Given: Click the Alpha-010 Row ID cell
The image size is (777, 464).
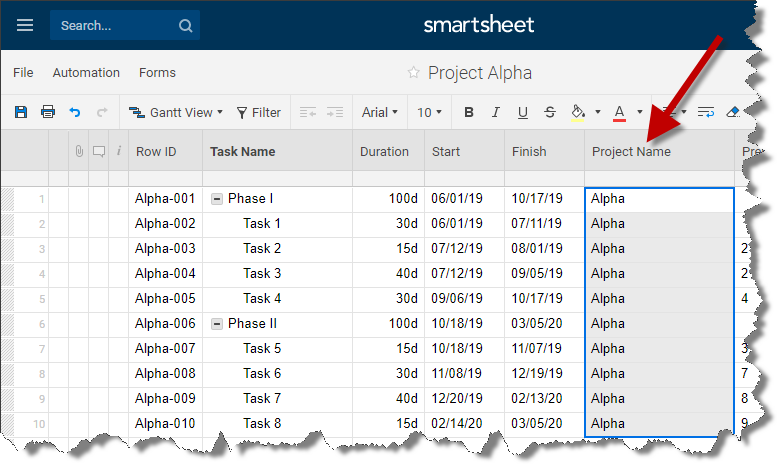Looking at the screenshot, I should point(166,424).
